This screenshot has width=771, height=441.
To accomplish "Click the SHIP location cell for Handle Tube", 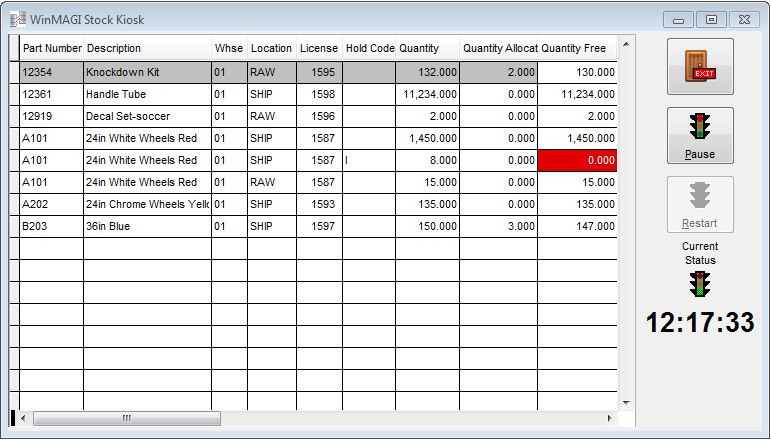I will coord(271,94).
